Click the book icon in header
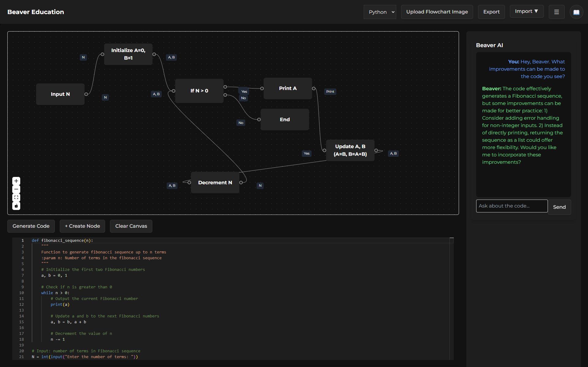 point(576,12)
